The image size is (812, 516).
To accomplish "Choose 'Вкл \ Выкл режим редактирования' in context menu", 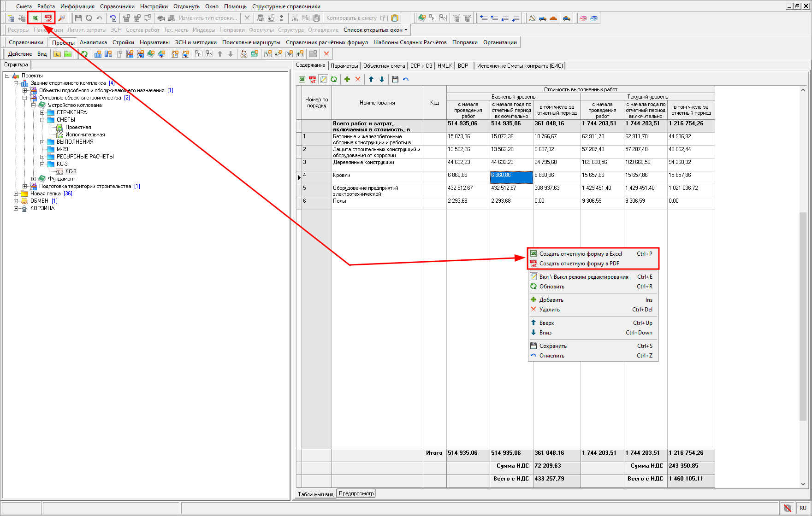I will coord(584,277).
